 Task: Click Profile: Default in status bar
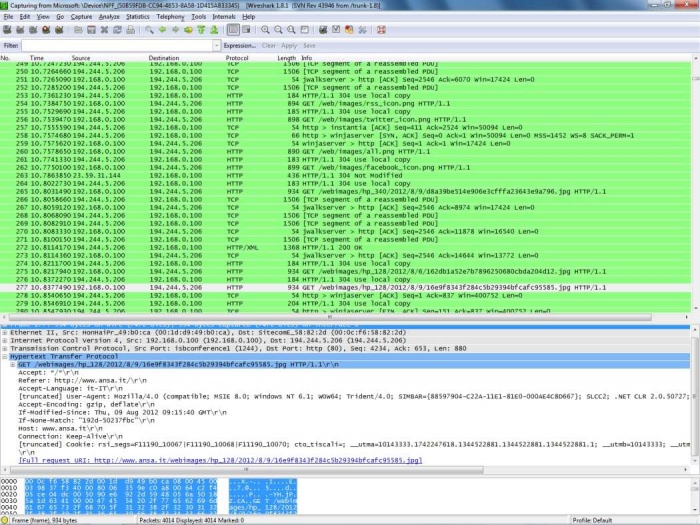[x=592, y=520]
